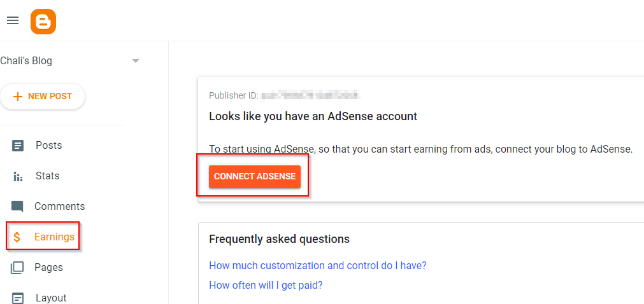Screen dimensions: 644x304
Task: Click the Earnings dollar sign icon
Action: click(x=17, y=237)
